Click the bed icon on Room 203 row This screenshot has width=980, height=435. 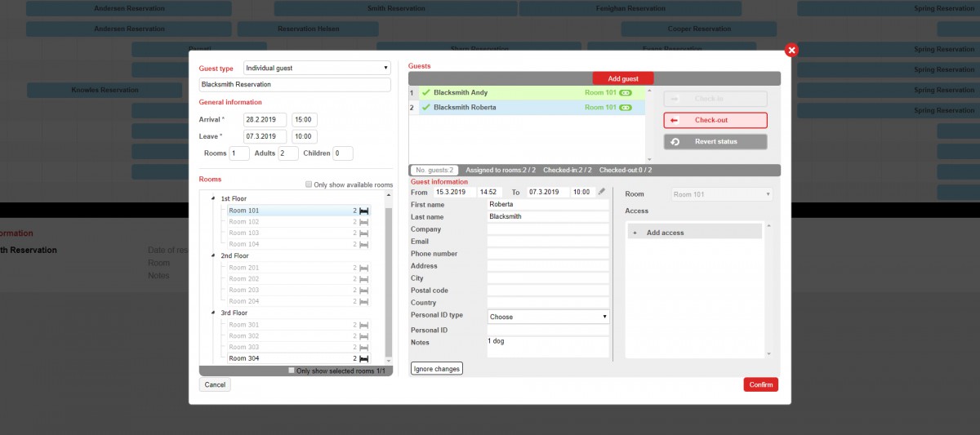(x=364, y=291)
